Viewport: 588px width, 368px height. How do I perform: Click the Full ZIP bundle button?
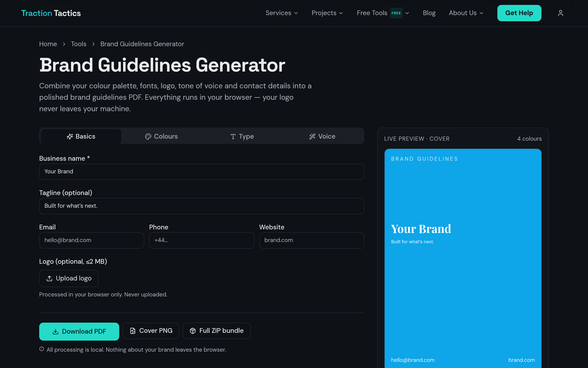tap(216, 331)
